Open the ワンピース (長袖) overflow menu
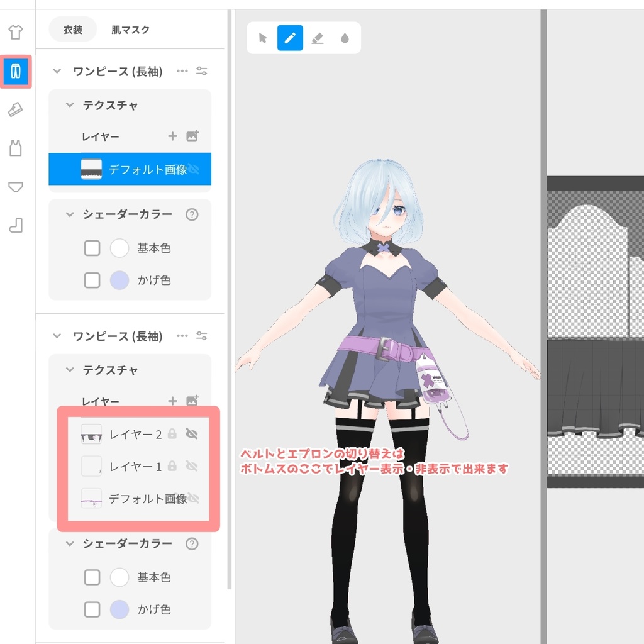This screenshot has width=644, height=644. pyautogui.click(x=182, y=71)
